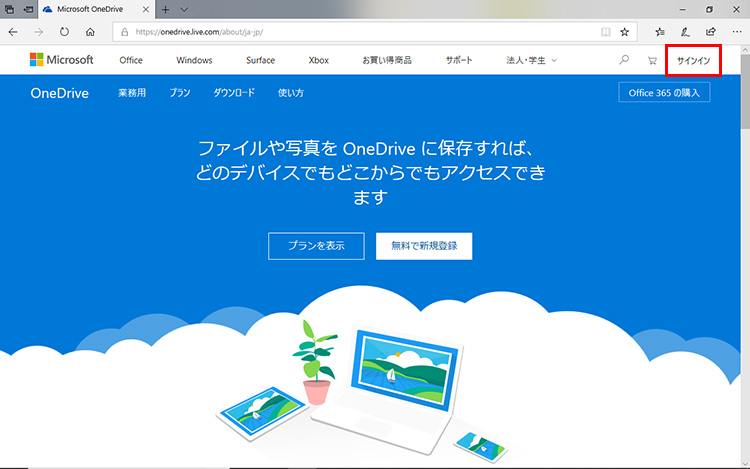750x469 pixels.
Task: Open the favorites hub icon
Action: tap(660, 32)
